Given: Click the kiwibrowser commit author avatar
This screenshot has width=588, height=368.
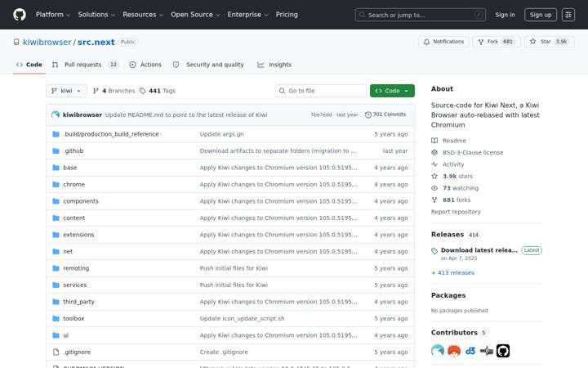Looking at the screenshot, I should 56,115.
